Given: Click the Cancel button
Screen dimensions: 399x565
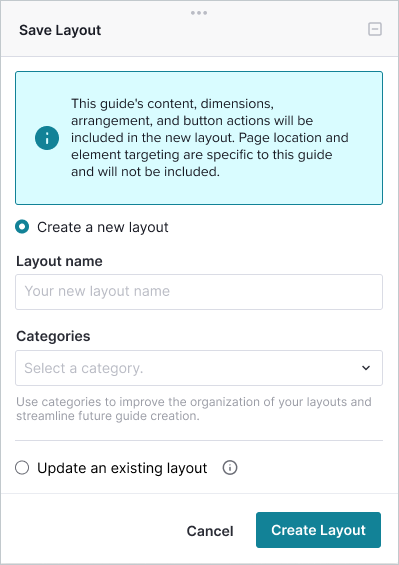Looking at the screenshot, I should pyautogui.click(x=210, y=531).
